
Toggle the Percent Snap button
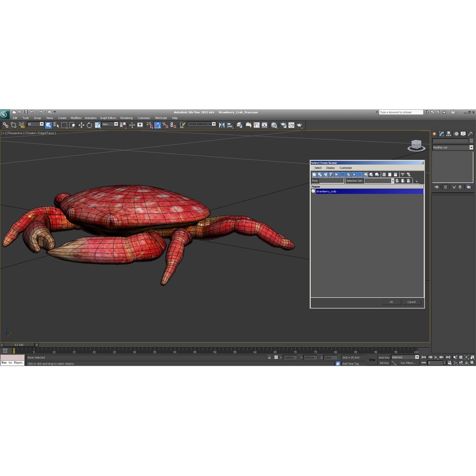point(165,125)
